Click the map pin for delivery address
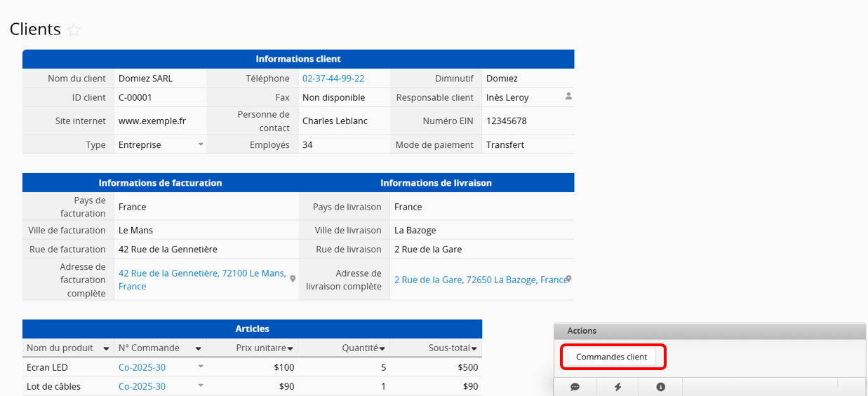 click(x=568, y=278)
